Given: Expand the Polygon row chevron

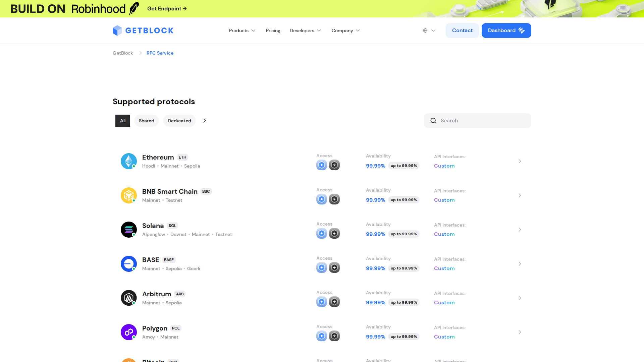Looking at the screenshot, I should click(x=520, y=332).
